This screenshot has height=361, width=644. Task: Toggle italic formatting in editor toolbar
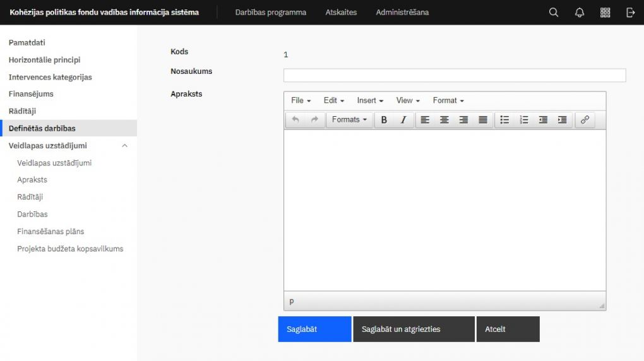pos(403,120)
